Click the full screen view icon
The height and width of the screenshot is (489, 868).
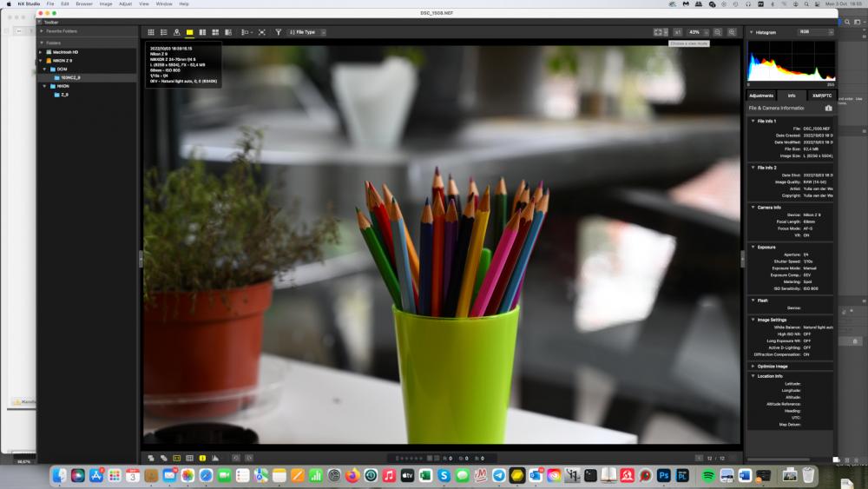(262, 33)
